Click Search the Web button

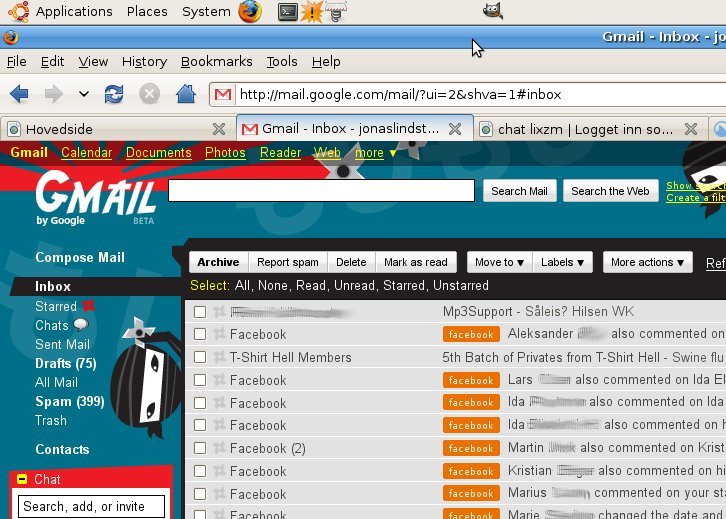tap(610, 191)
